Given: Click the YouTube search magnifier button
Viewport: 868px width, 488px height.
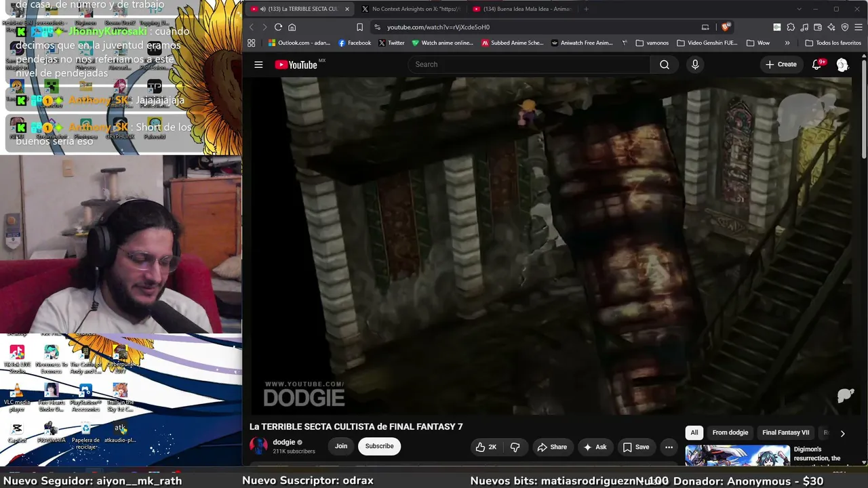Looking at the screenshot, I should (x=665, y=64).
